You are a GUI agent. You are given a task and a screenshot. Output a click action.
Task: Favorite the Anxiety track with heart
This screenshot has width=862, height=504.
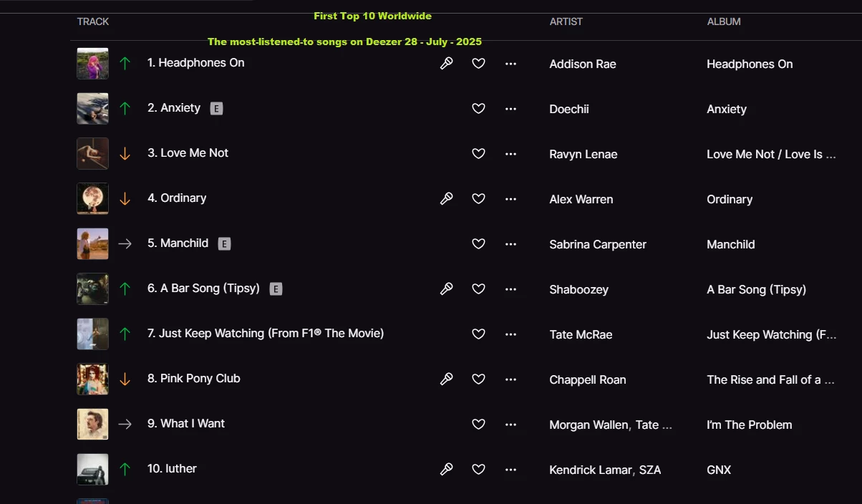(479, 109)
